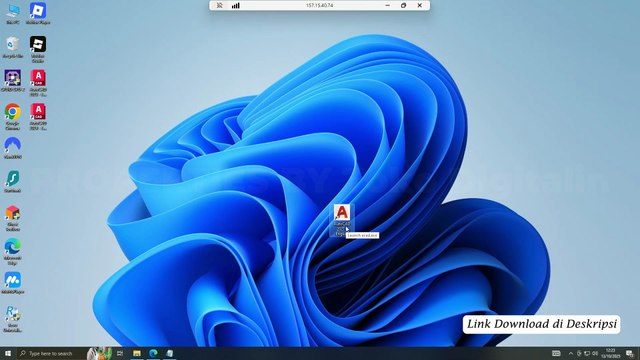Screen dimensions: 640x360
Task: Open File Explorer from the taskbar
Action: pyautogui.click(x=137, y=353)
